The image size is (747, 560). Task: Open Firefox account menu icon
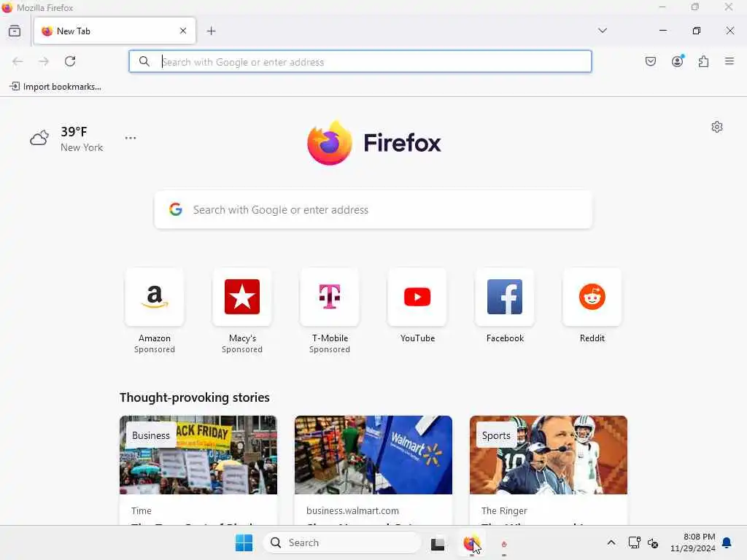tap(677, 61)
